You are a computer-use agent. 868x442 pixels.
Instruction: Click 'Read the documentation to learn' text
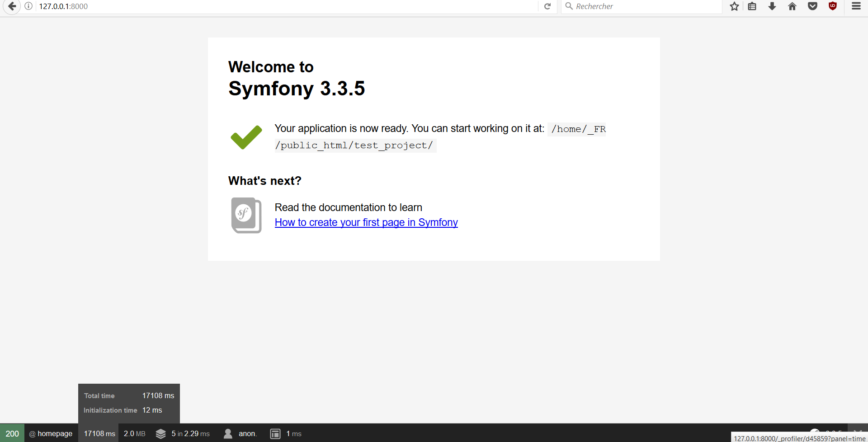(349, 207)
